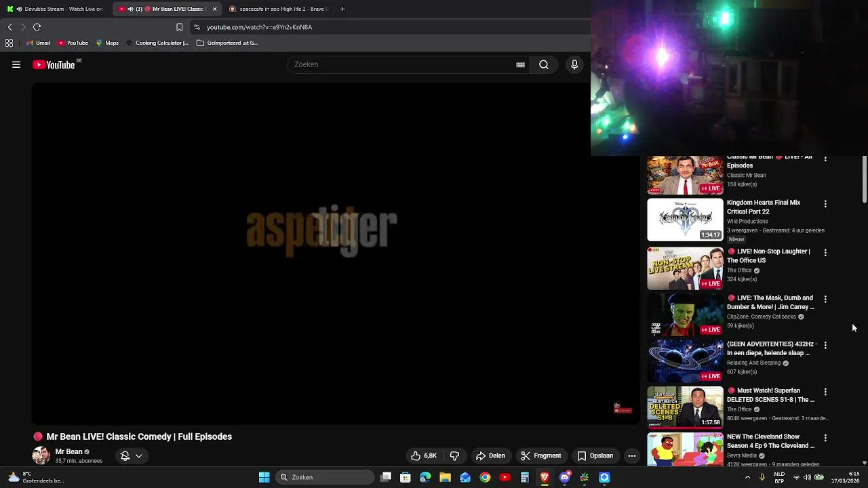Open the 432Hz galaxy sleep thumbnail
This screenshot has width=868, height=488.
(685, 361)
